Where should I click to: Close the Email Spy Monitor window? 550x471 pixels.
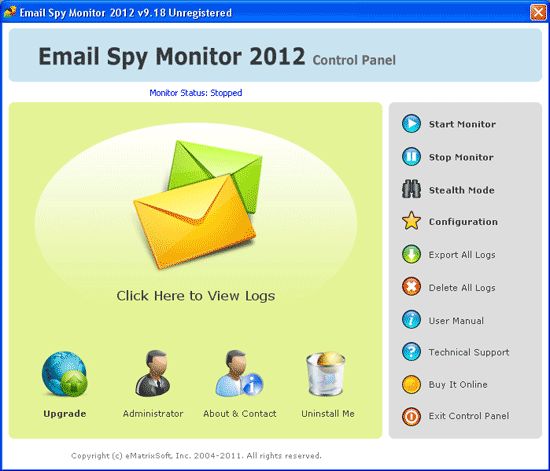pyautogui.click(x=538, y=13)
